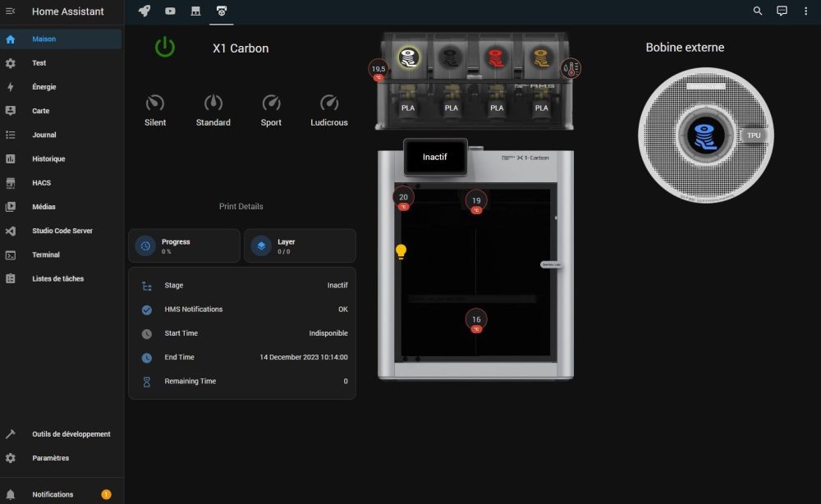This screenshot has width=821, height=504.
Task: Collapse the Home Assistant sidebar menu
Action: [x=11, y=11]
